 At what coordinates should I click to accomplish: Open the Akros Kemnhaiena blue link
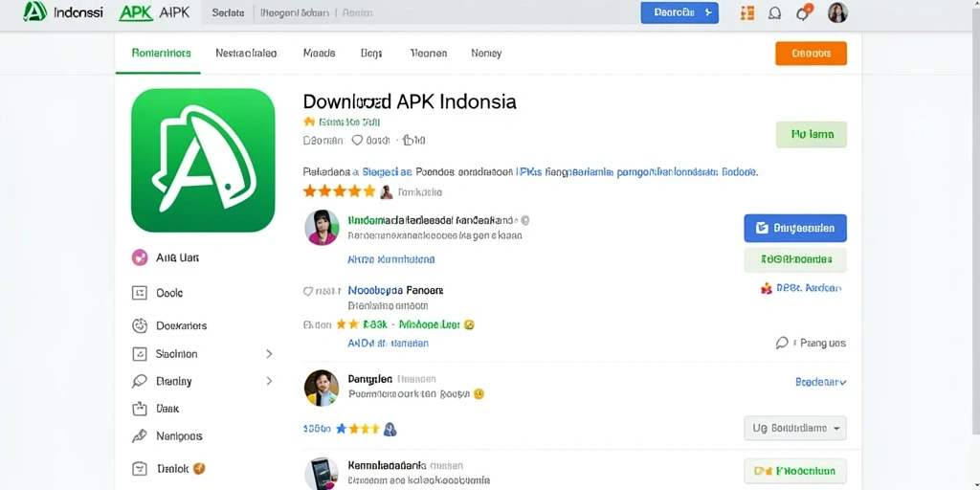(x=390, y=258)
